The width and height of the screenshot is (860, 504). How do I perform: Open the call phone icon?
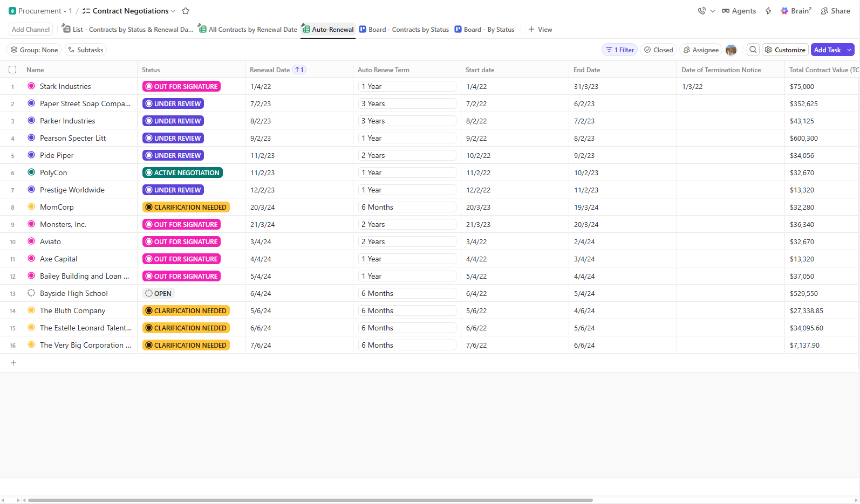[x=701, y=11]
